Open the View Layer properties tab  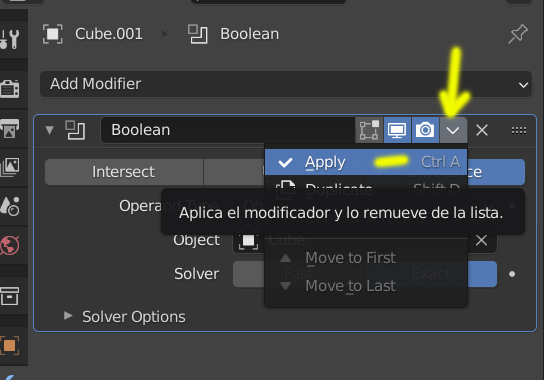click(x=10, y=167)
